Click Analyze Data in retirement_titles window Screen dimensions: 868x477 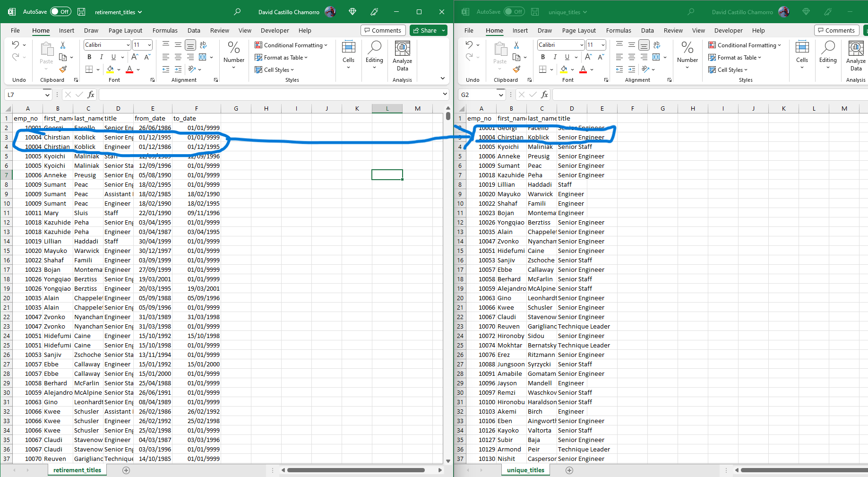pos(402,56)
